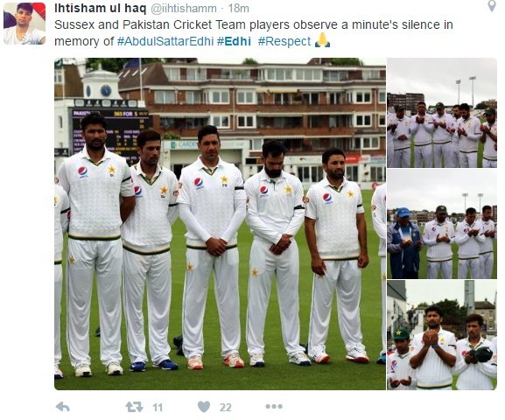View the top right prayer photo
Viewport: 505px width, 420px height.
coord(442,113)
